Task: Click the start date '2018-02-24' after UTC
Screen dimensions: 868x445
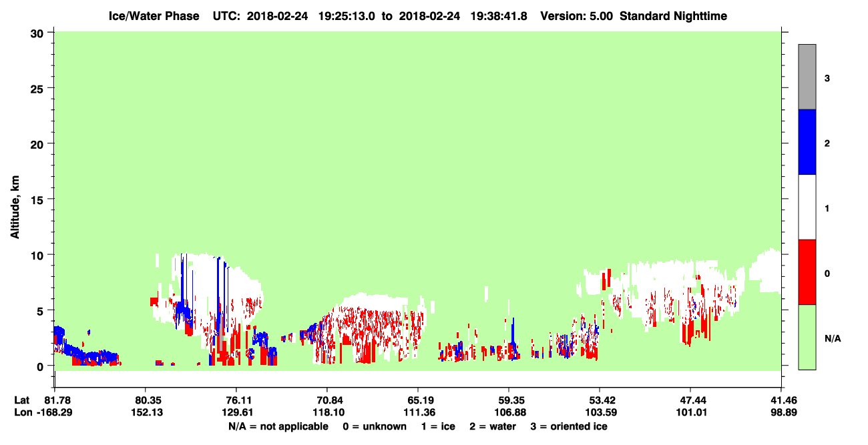Action: [x=278, y=16]
